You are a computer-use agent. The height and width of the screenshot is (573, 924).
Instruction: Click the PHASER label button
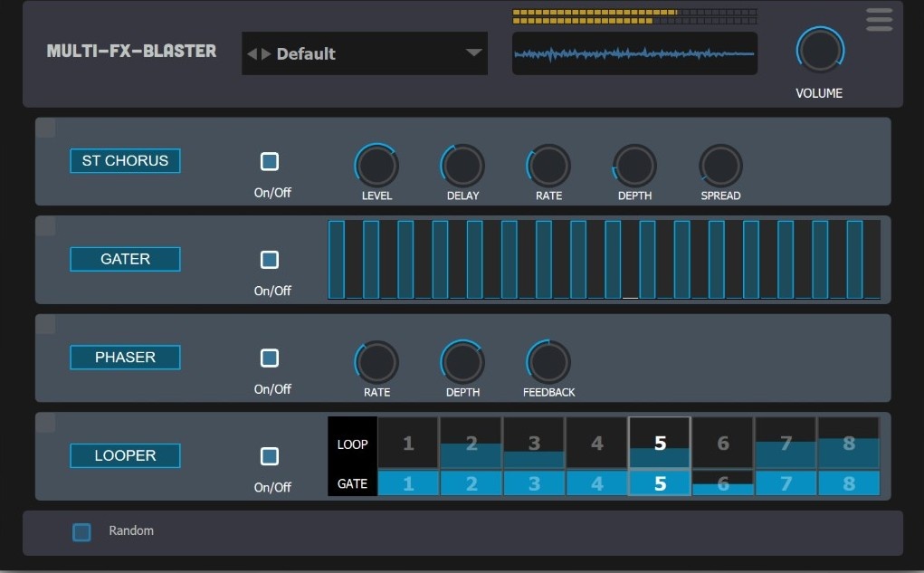pyautogui.click(x=124, y=357)
